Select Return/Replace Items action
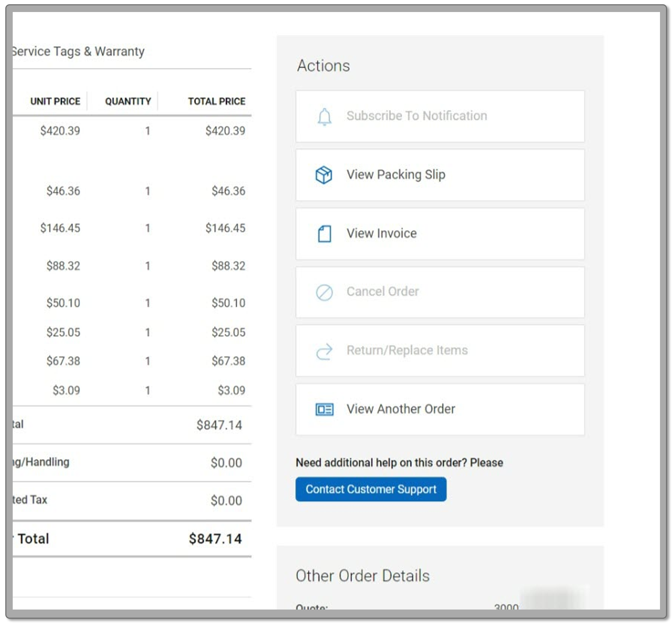 coord(440,350)
